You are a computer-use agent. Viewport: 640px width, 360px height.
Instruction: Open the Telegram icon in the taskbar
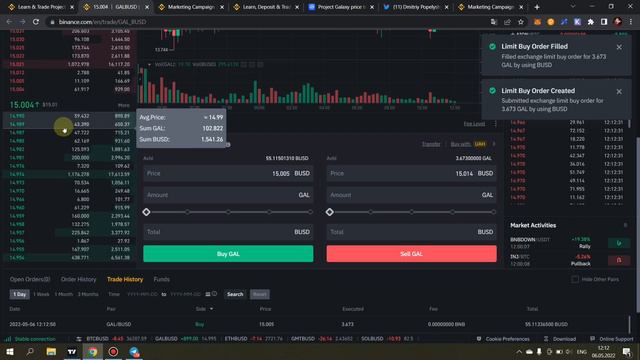pyautogui.click(x=134, y=351)
